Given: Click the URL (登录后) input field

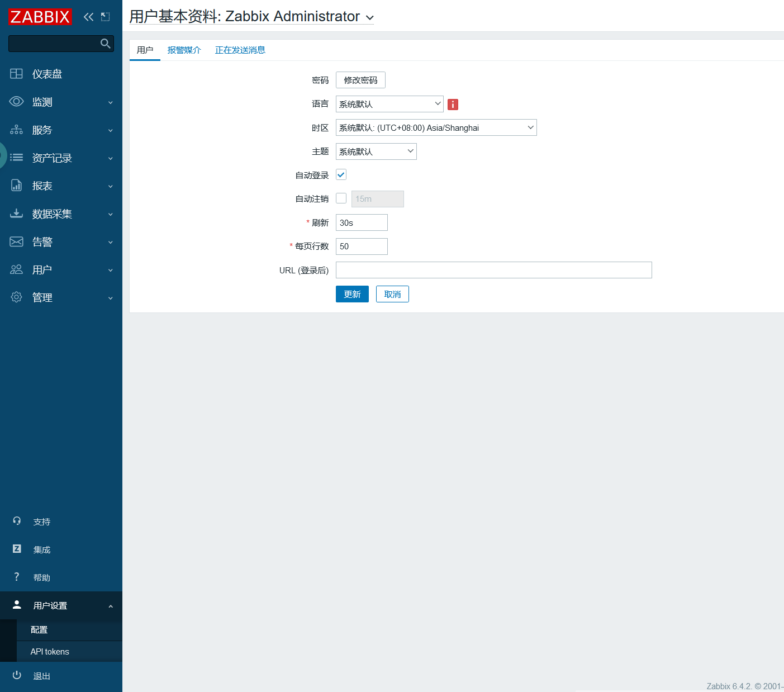Looking at the screenshot, I should pos(493,270).
